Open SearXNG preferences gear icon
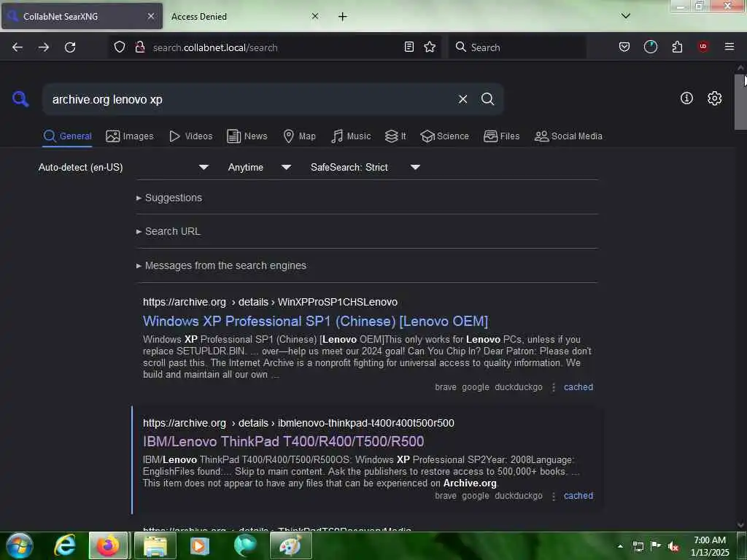The height and width of the screenshot is (560, 747). [x=714, y=98]
